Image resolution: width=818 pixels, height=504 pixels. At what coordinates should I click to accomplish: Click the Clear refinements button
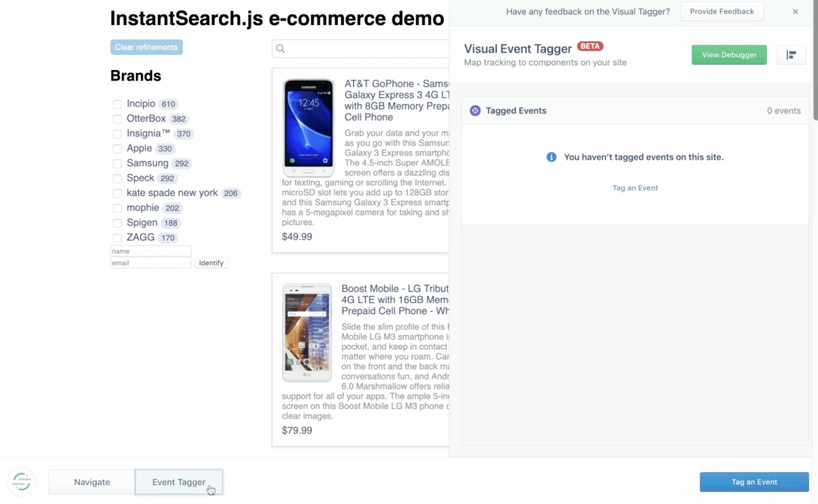point(146,47)
